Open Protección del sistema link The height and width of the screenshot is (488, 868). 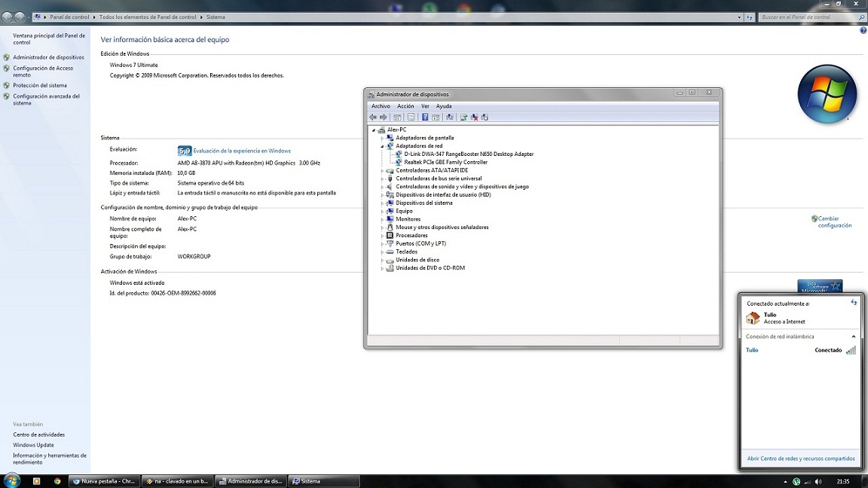(40, 86)
